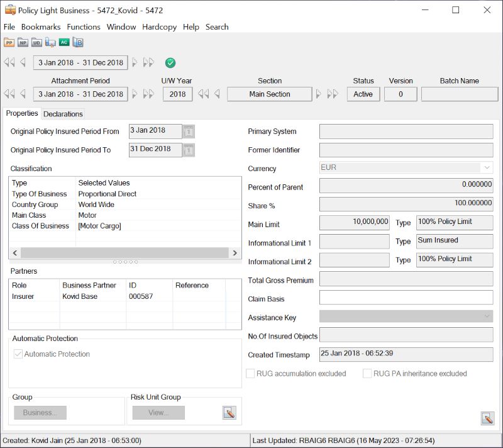
Task: Click the Main Section selector button
Action: pyautogui.click(x=269, y=94)
